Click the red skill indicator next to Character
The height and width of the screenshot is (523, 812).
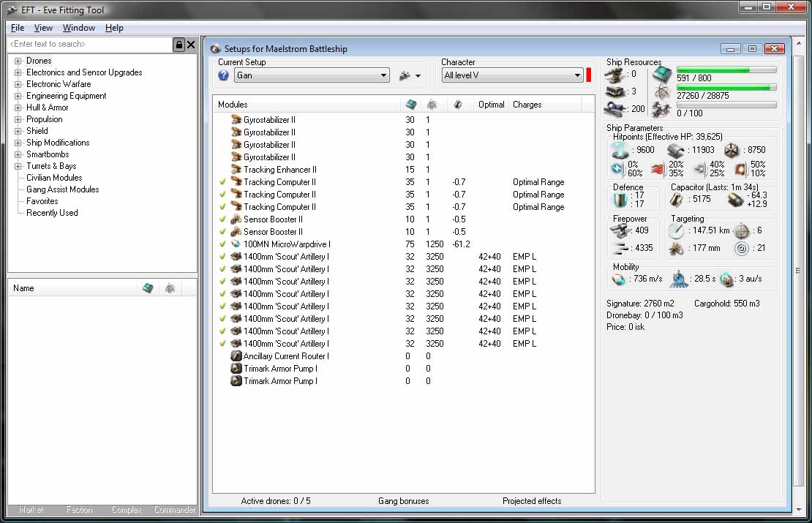pos(589,75)
